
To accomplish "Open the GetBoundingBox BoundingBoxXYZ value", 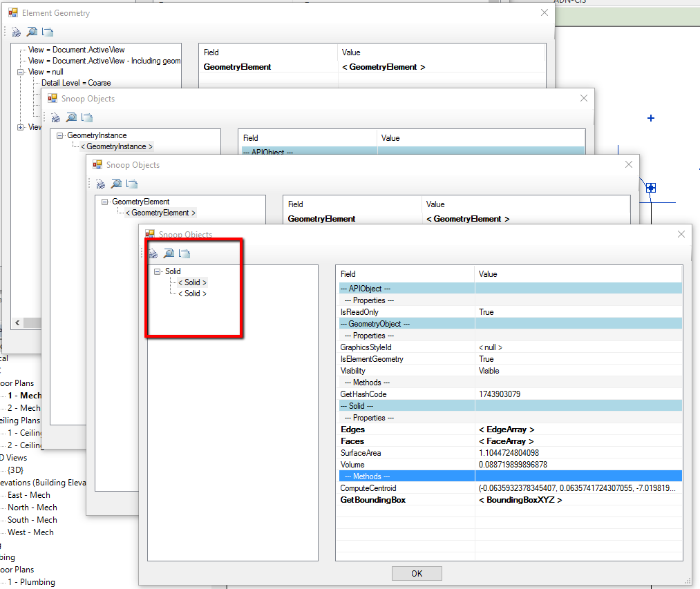I will click(x=520, y=500).
